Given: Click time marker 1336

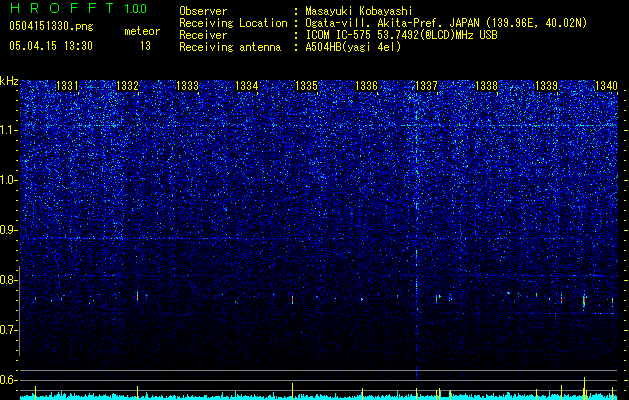Looking at the screenshot, I should pos(367,85).
